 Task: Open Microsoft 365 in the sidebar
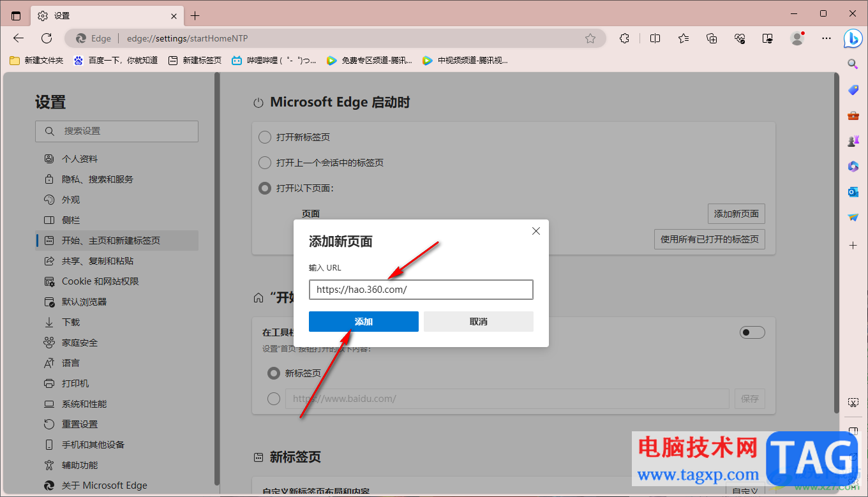853,167
